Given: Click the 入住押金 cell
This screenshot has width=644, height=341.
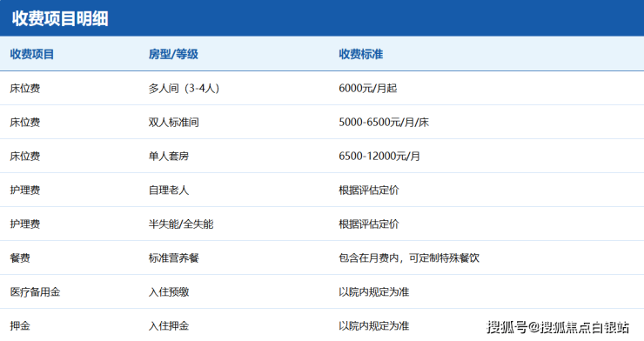Looking at the screenshot, I should [169, 326].
